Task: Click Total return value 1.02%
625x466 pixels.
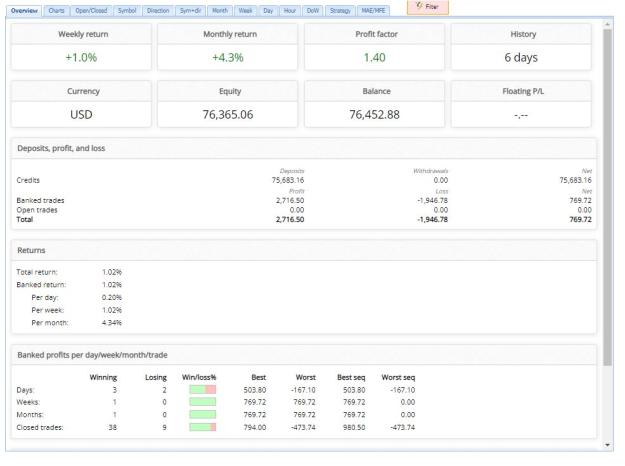Action: coord(112,272)
